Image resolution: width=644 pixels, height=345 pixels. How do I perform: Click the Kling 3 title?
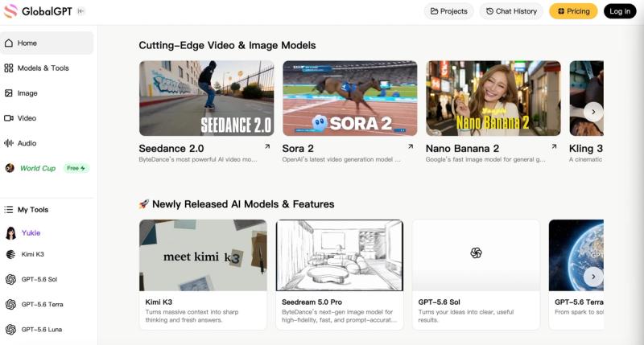click(x=586, y=149)
